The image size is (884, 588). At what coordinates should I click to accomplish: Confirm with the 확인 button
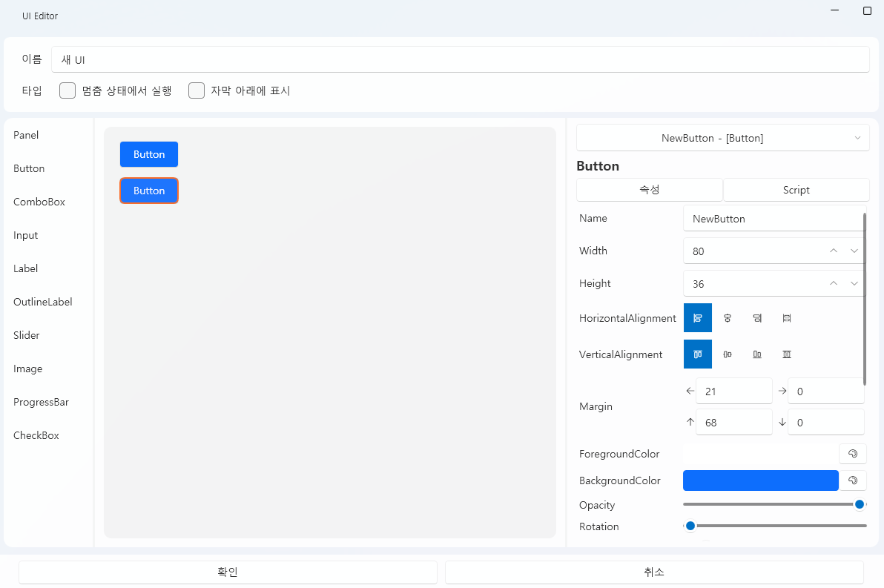tap(227, 572)
